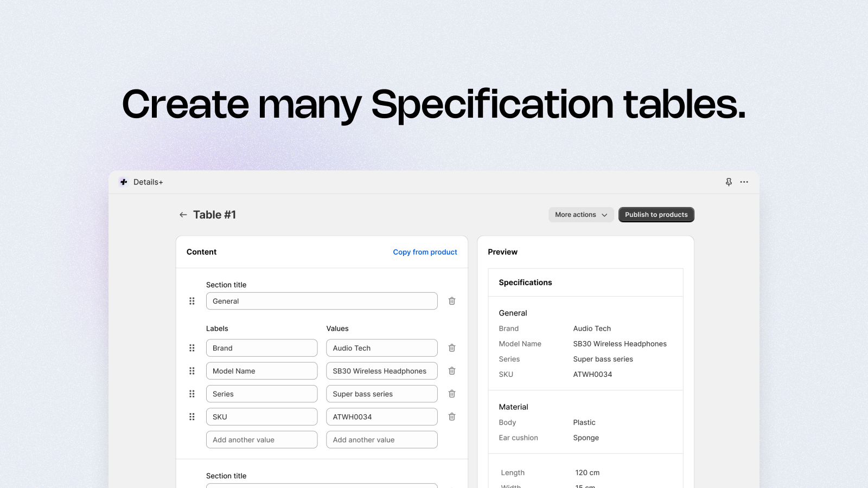Screen dimensions: 868x488
Task: Pin the Details+ app window
Action: click(x=729, y=182)
